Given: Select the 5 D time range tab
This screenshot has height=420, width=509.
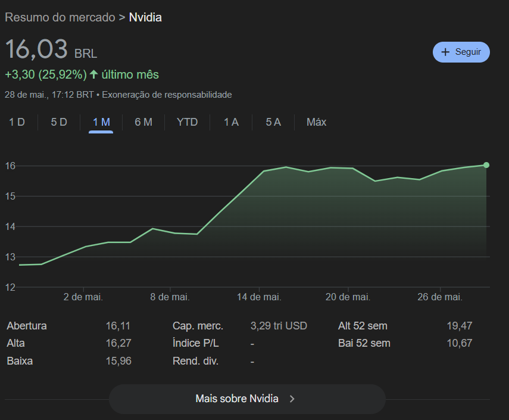Looking at the screenshot, I should 59,122.
